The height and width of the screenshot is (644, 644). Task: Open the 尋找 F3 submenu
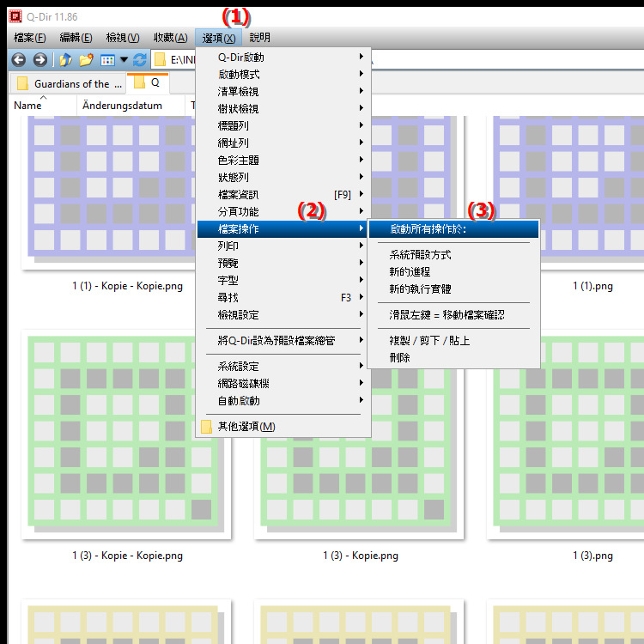(x=284, y=298)
